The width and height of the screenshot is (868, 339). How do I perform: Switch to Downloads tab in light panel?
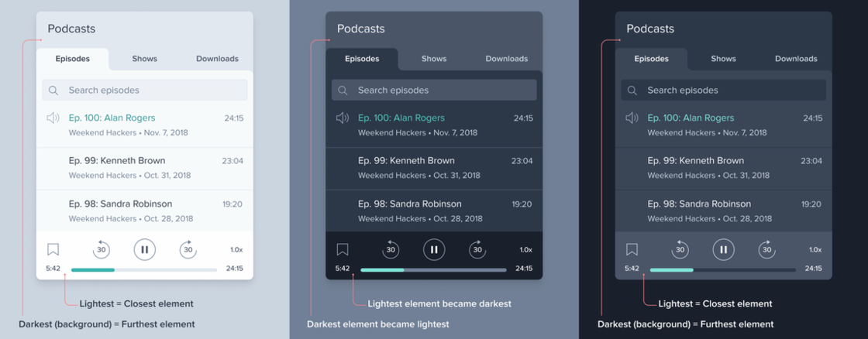coord(217,59)
